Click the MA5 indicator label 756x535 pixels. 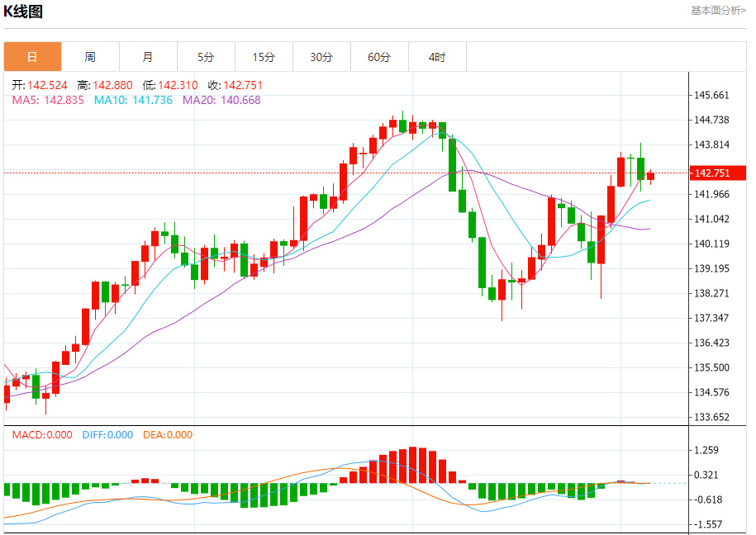point(48,100)
